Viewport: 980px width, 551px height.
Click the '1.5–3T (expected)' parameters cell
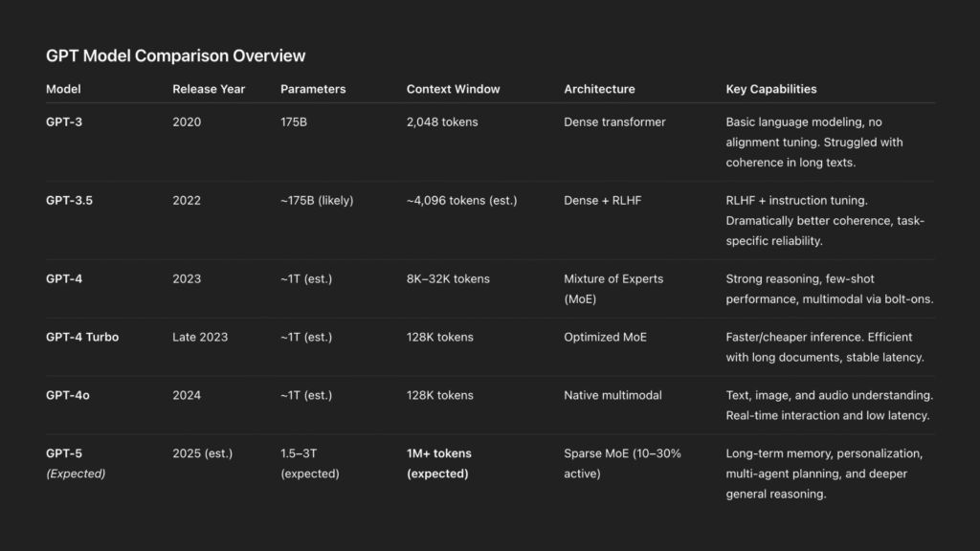tap(310, 464)
